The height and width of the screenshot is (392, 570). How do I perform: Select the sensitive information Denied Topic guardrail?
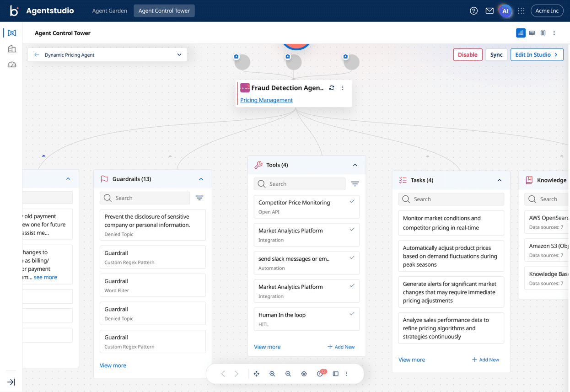click(x=153, y=225)
